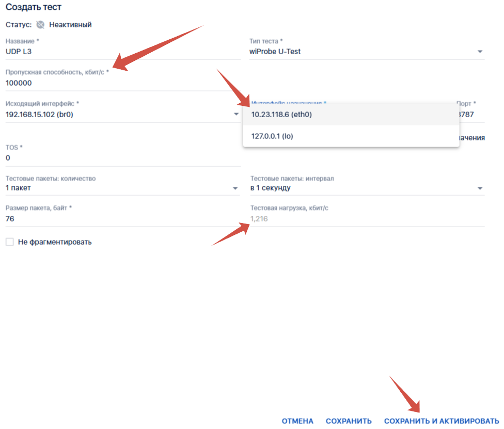Open the "Исходящий интерфейс" dropdown arrow
Screen dimensions: 504x429
[x=235, y=115]
